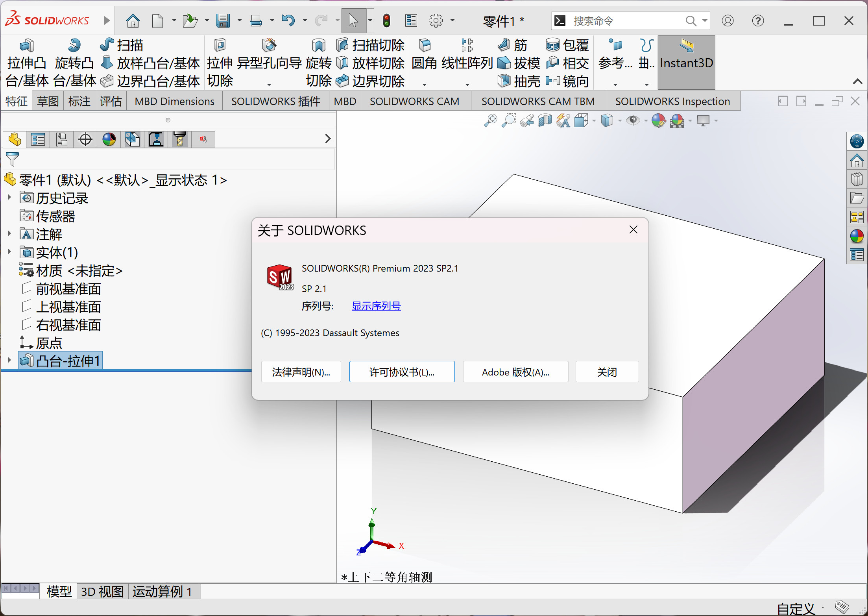
Task: Open Options gear icon
Action: pos(436,20)
